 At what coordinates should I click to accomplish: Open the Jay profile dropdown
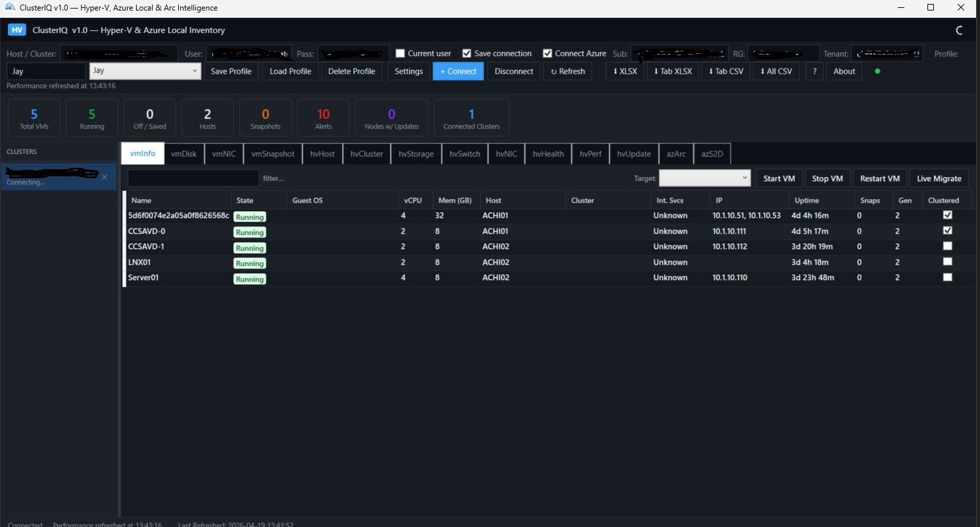coord(145,71)
